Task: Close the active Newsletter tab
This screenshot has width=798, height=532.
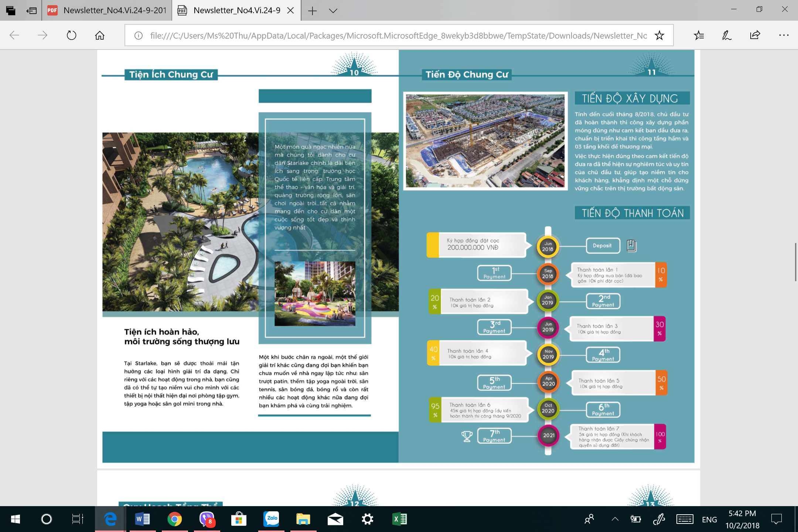Action: pyautogui.click(x=291, y=10)
